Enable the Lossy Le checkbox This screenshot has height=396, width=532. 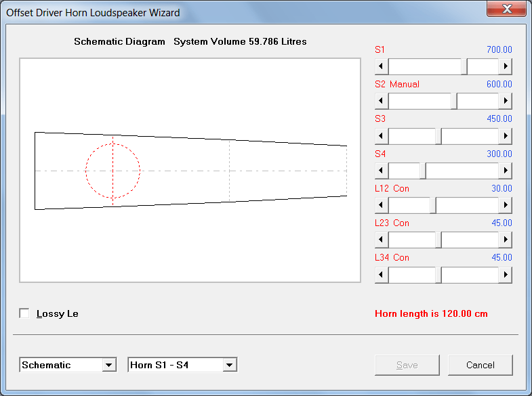point(24,313)
